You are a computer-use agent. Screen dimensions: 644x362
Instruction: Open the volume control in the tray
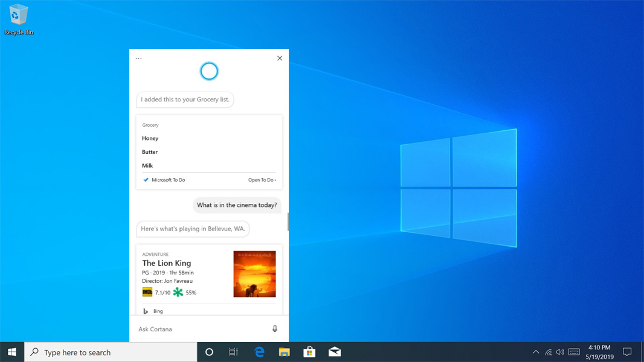tap(560, 352)
